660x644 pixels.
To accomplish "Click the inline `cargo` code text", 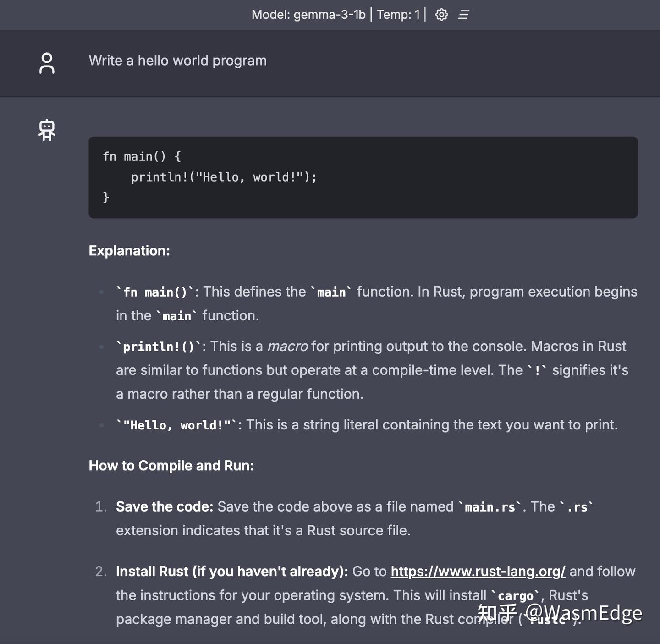I will point(516,596).
